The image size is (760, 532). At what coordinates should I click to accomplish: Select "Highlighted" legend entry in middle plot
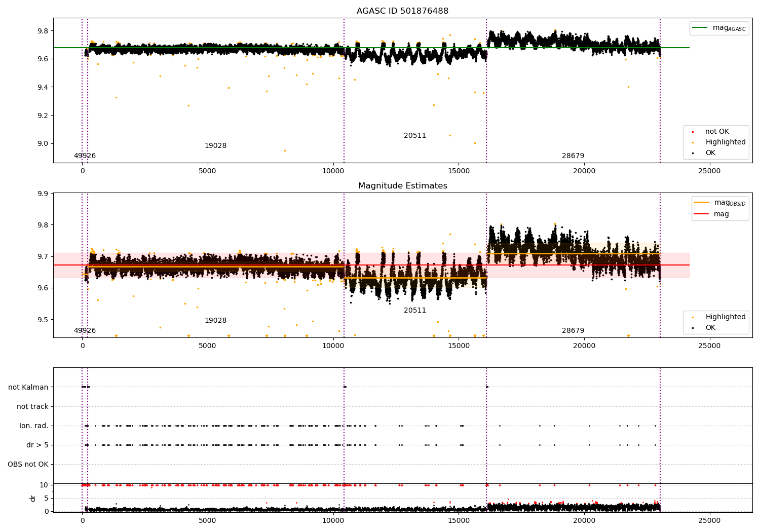(x=725, y=317)
